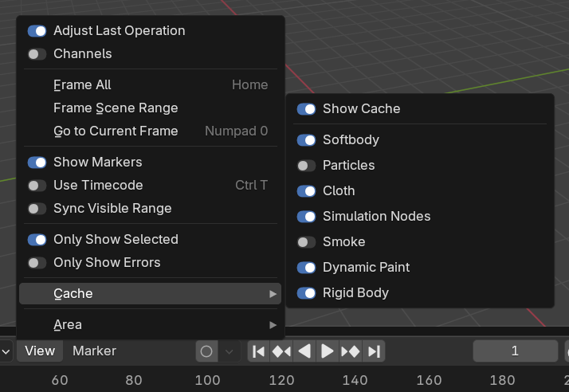Enable Sync Visible Range toggle
The height and width of the screenshot is (392, 569).
[37, 209]
